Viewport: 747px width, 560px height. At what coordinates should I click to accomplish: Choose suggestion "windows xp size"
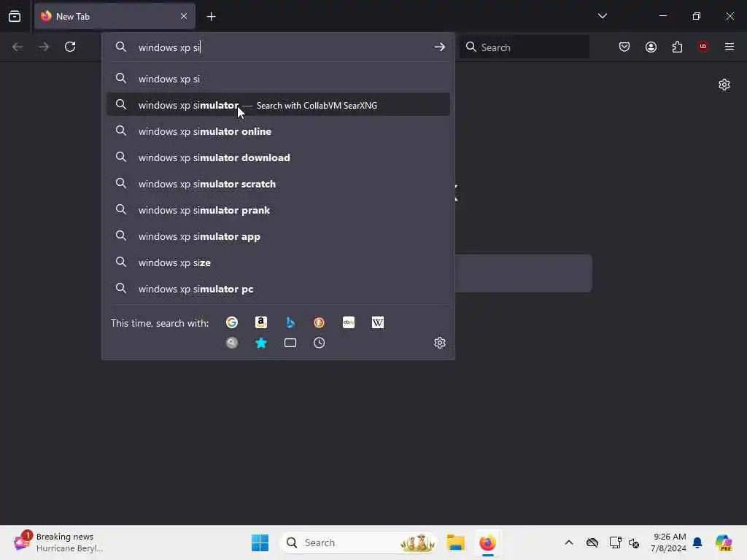pyautogui.click(x=278, y=262)
